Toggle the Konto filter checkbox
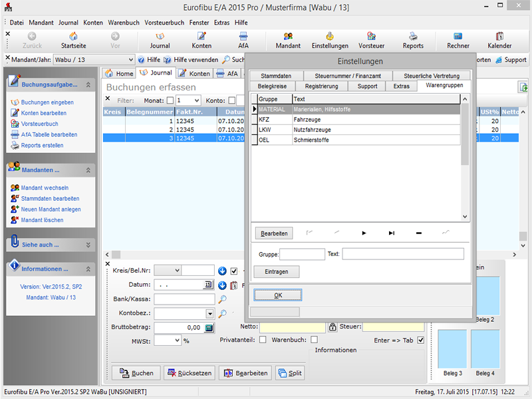The height and width of the screenshot is (399, 532). coord(231,100)
